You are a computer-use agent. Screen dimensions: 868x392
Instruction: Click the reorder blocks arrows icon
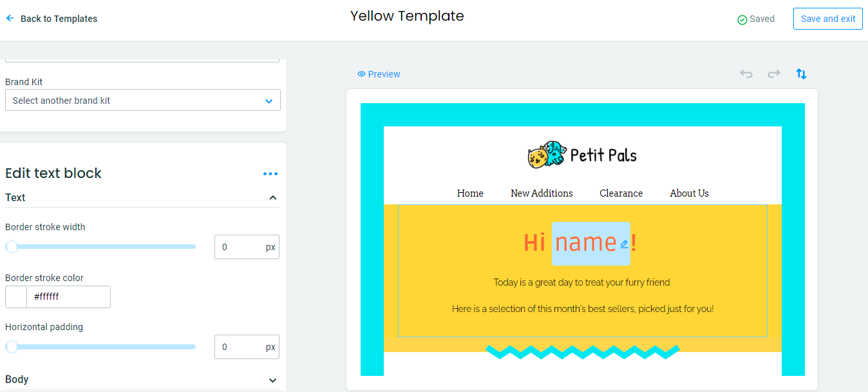[801, 74]
